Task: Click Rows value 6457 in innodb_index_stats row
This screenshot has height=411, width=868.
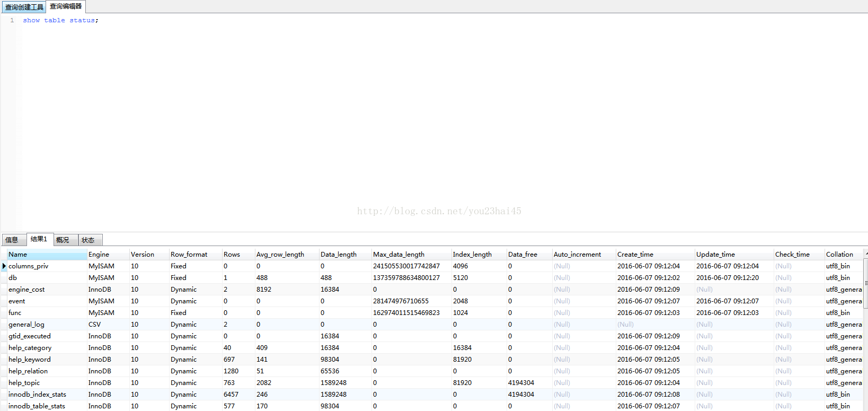Action: (x=238, y=395)
